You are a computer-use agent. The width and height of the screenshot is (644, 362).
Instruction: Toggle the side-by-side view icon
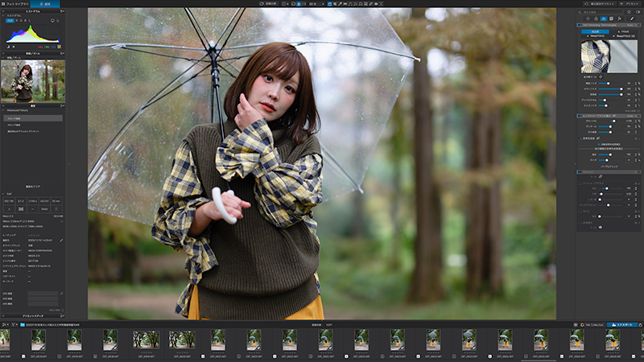pos(283,4)
